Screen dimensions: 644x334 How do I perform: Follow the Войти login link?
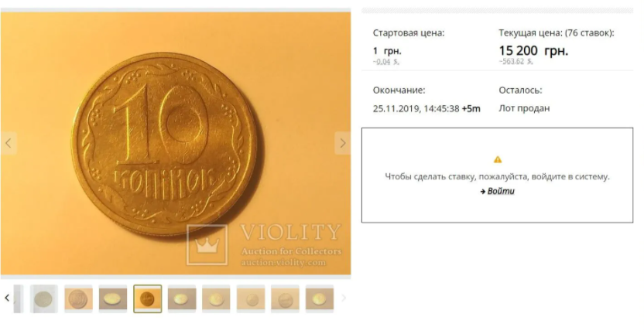(x=498, y=191)
